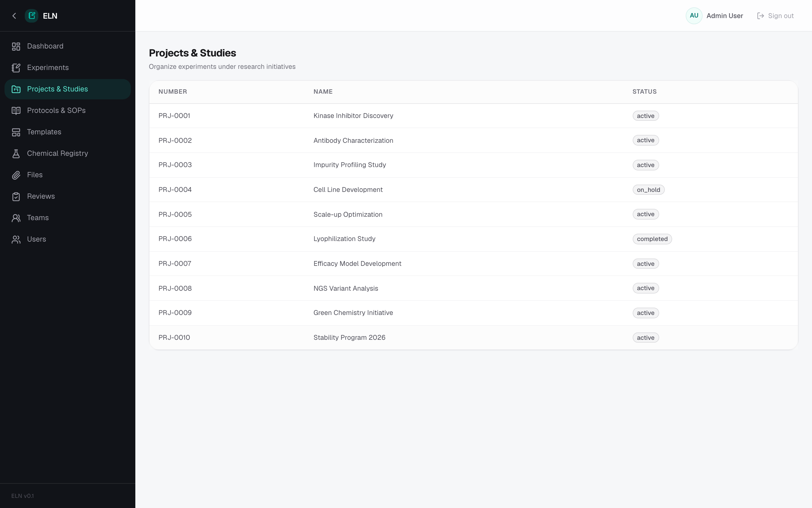The width and height of the screenshot is (812, 508).
Task: Click the ELN app title
Action: pyautogui.click(x=50, y=16)
